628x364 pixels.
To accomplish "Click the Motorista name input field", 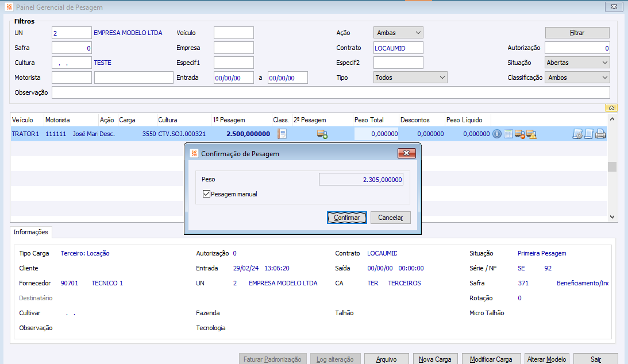I will tap(134, 78).
